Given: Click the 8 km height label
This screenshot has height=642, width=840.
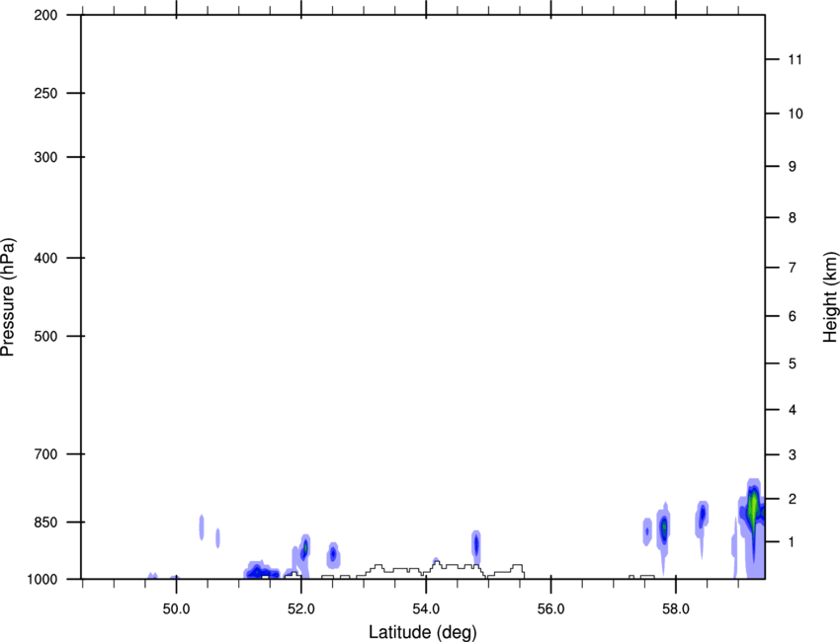Looking at the screenshot, I should 793,217.
